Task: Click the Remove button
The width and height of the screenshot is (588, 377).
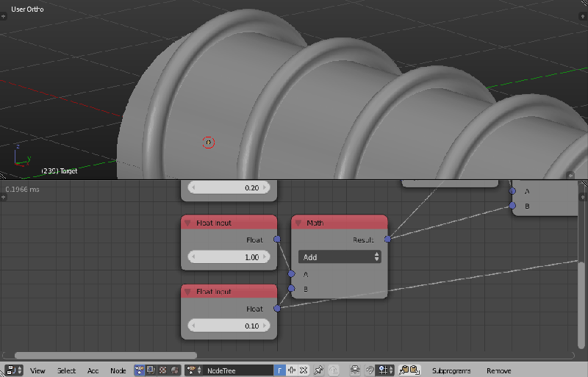Action: pos(499,370)
